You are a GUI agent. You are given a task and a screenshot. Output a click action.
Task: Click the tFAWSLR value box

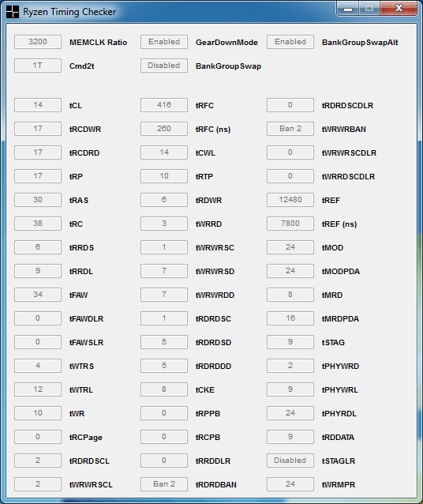(x=38, y=342)
